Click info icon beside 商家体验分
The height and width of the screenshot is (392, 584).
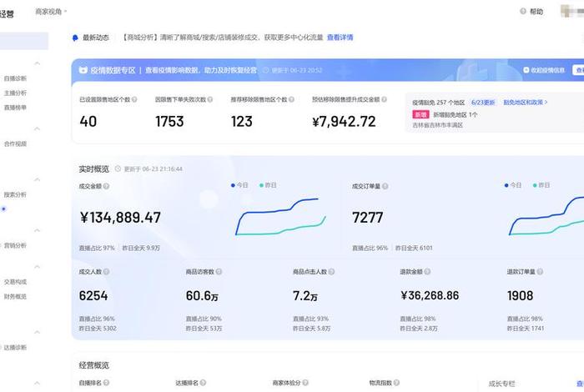pos(305,382)
